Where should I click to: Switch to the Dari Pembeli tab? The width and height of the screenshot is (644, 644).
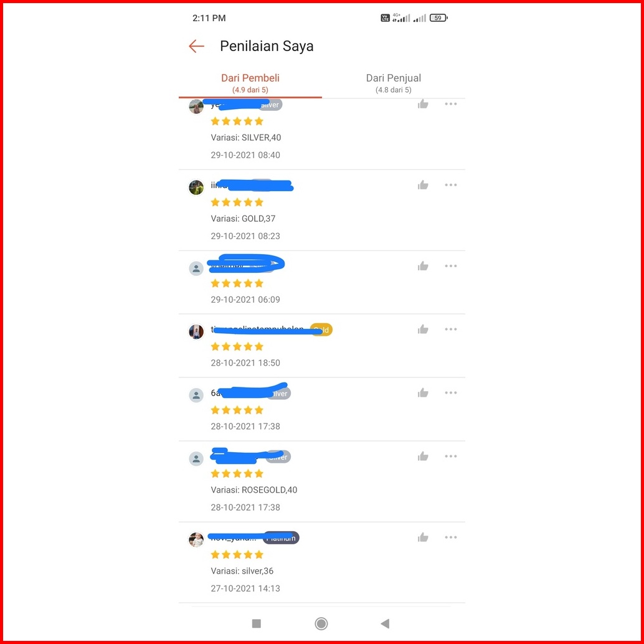(x=250, y=83)
